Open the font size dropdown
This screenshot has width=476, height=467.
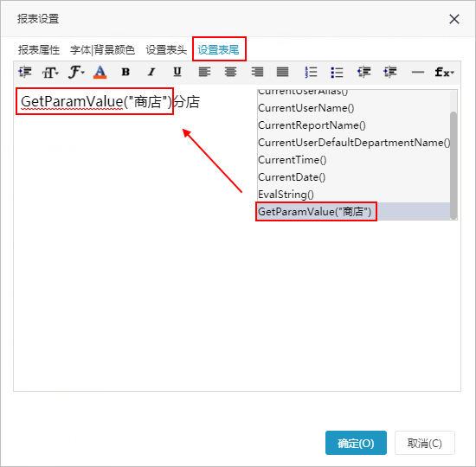pos(50,73)
